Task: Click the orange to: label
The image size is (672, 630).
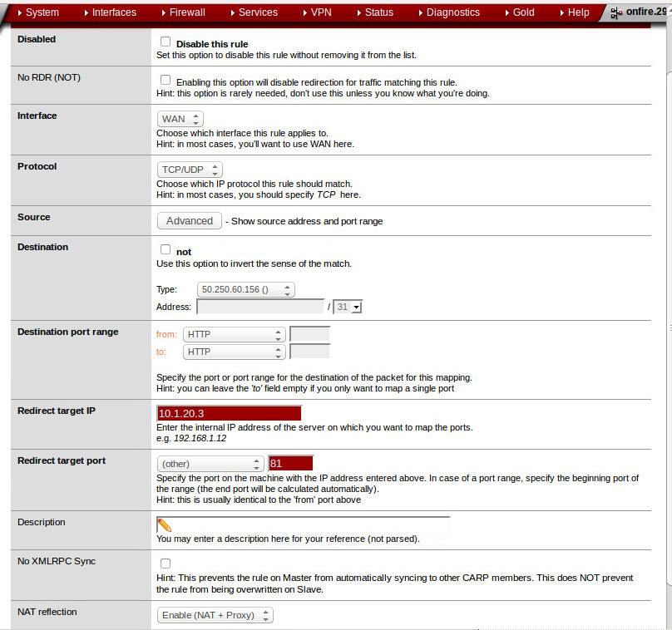Action: [161, 352]
